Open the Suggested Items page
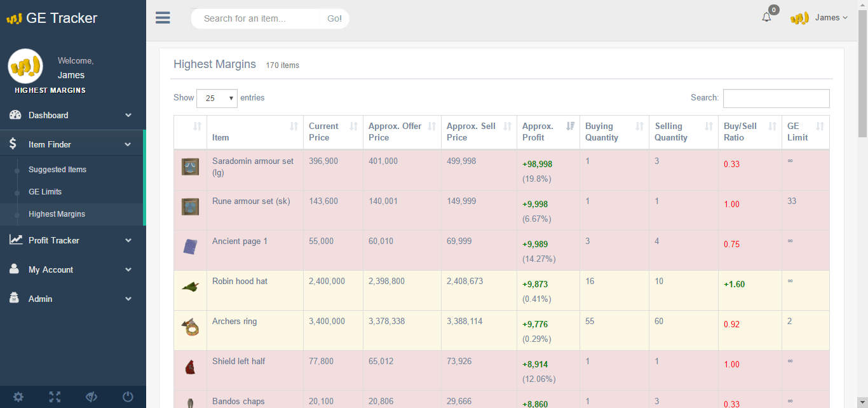868x408 pixels. pyautogui.click(x=57, y=170)
